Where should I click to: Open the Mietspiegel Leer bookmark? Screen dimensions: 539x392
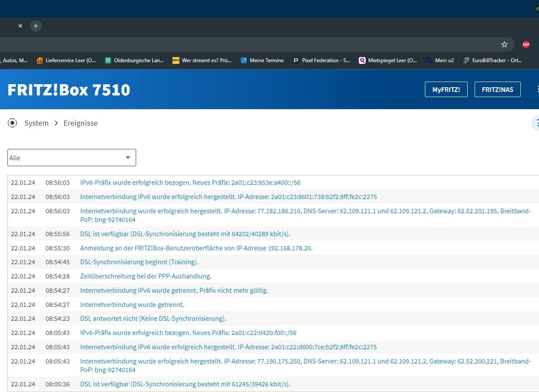388,60
